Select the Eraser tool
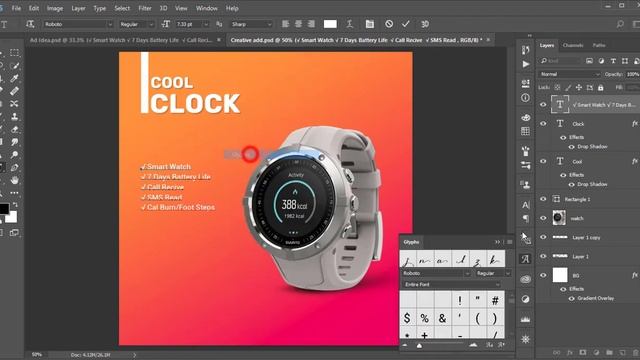640x360 pixels. (x=14, y=129)
